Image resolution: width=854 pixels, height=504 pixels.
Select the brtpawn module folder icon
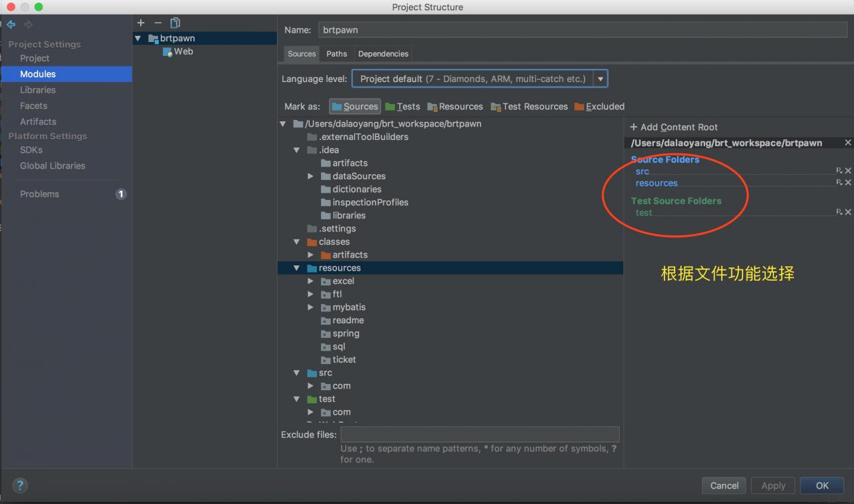point(153,39)
